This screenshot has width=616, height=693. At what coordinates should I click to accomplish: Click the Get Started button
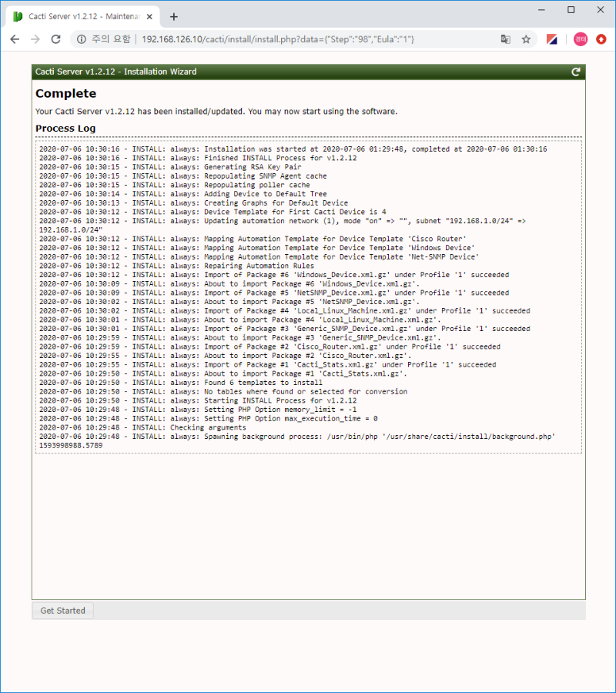tap(62, 611)
